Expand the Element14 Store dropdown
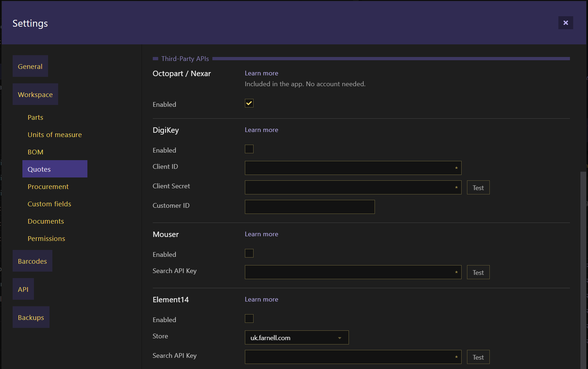The width and height of the screenshot is (588, 369). (x=297, y=338)
